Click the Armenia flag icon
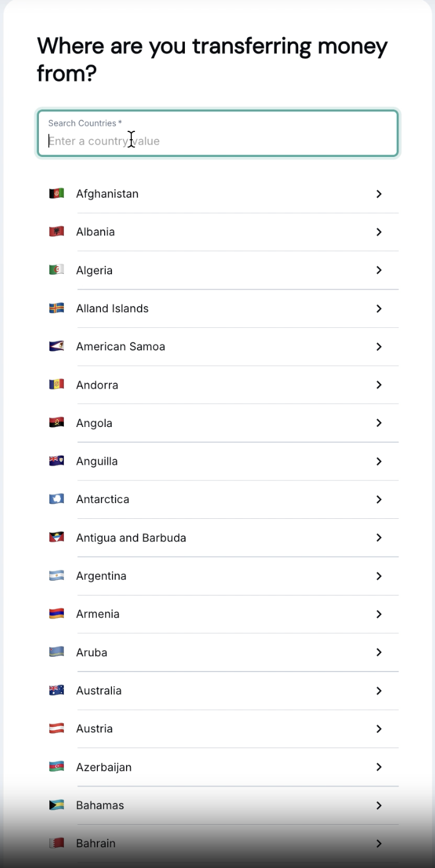The image size is (435, 868). [x=56, y=614]
